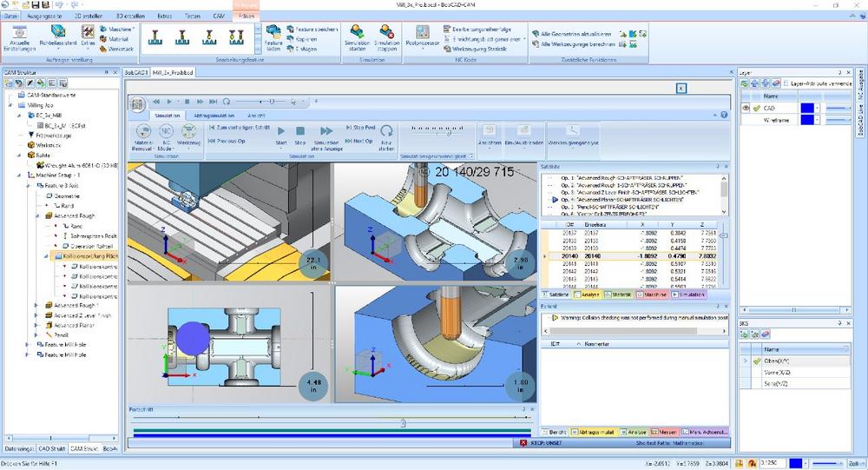Image resolution: width=868 pixels, height=470 pixels.
Task: Enable the Layer-Attribute verwenden checkbox
Action: pyautogui.click(x=786, y=83)
